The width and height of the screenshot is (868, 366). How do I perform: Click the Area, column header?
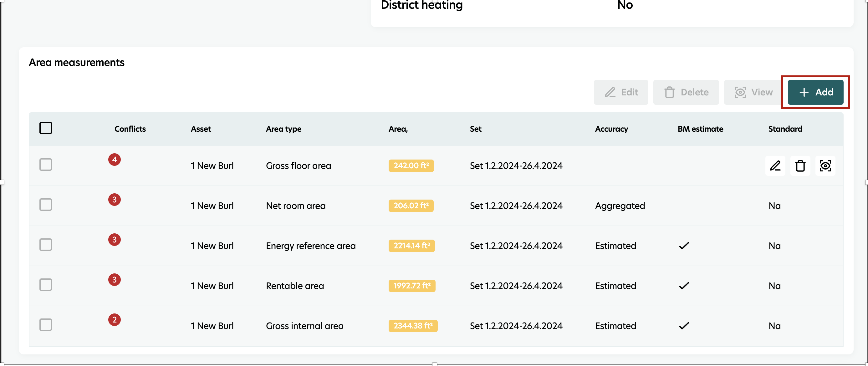coord(398,129)
